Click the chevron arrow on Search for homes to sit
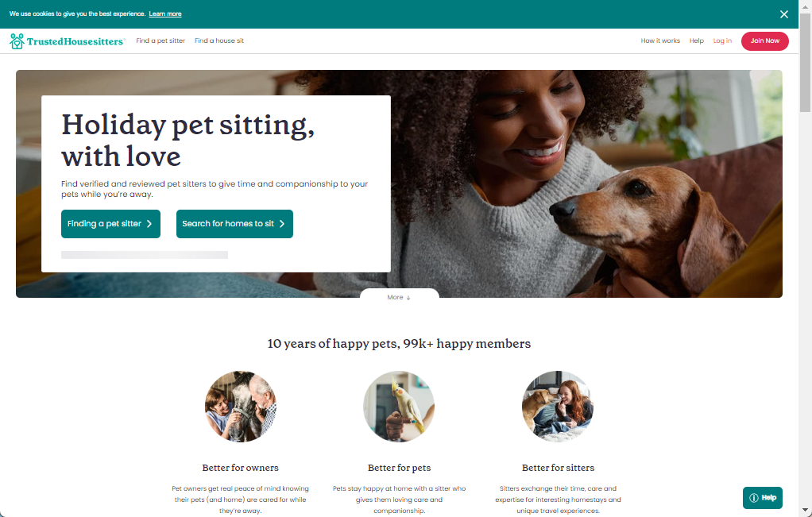The image size is (812, 517). pyautogui.click(x=282, y=224)
